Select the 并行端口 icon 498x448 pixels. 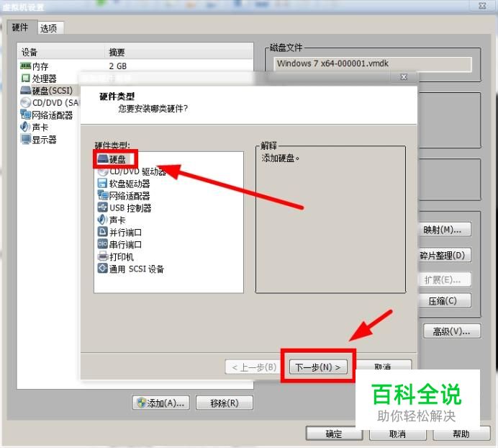102,232
